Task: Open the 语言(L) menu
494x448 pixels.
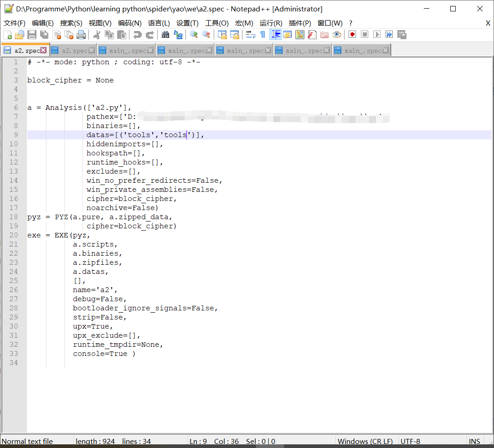Action: [159, 23]
